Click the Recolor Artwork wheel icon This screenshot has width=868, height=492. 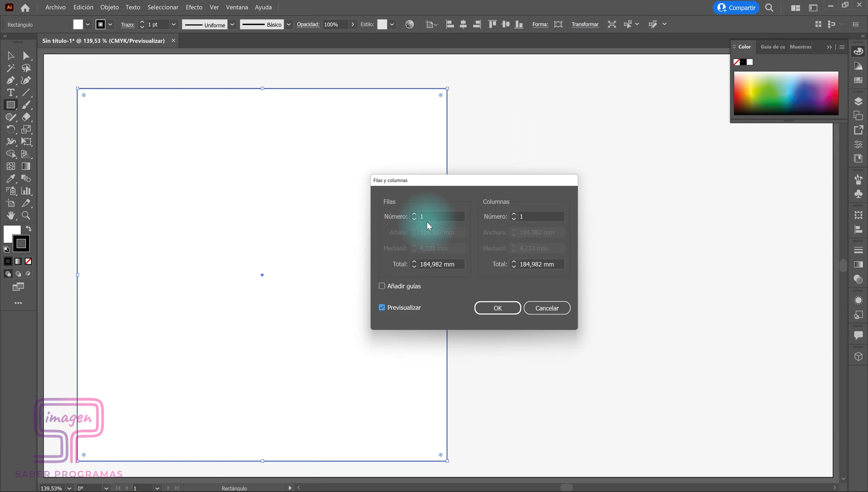pos(409,24)
